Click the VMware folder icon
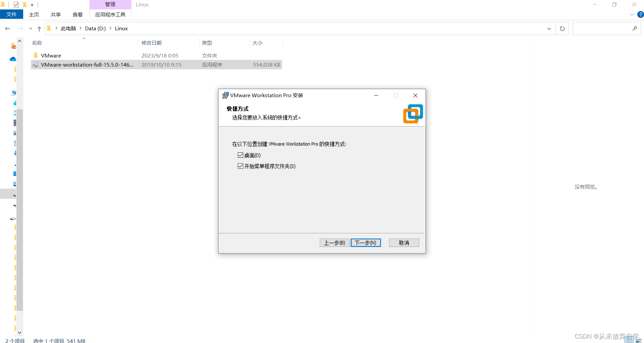This screenshot has width=644, height=343. pos(36,55)
